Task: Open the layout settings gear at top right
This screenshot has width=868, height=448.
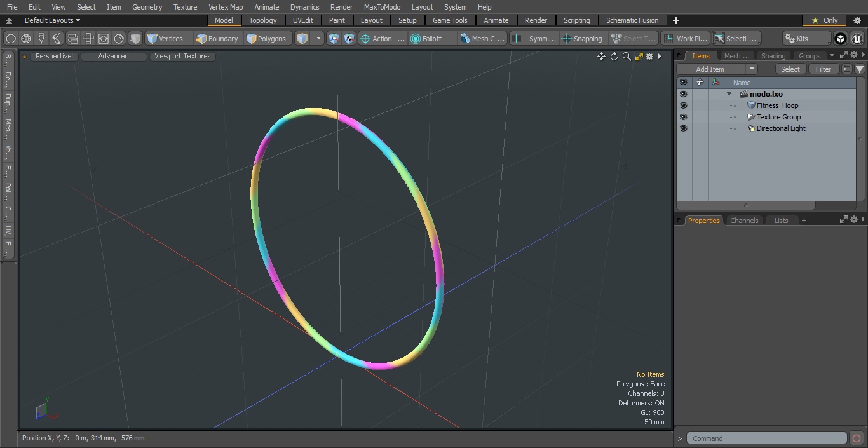Action: pos(857,20)
